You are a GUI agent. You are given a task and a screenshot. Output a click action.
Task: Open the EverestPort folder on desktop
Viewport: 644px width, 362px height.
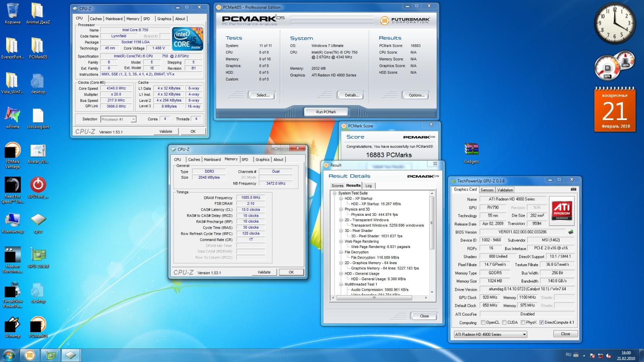12,48
